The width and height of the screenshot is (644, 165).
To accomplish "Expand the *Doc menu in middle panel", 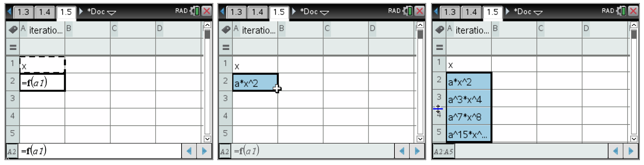I will [x=324, y=13].
